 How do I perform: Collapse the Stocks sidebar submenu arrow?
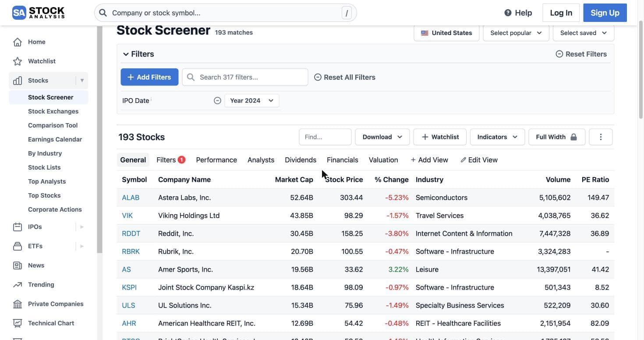[x=82, y=81]
